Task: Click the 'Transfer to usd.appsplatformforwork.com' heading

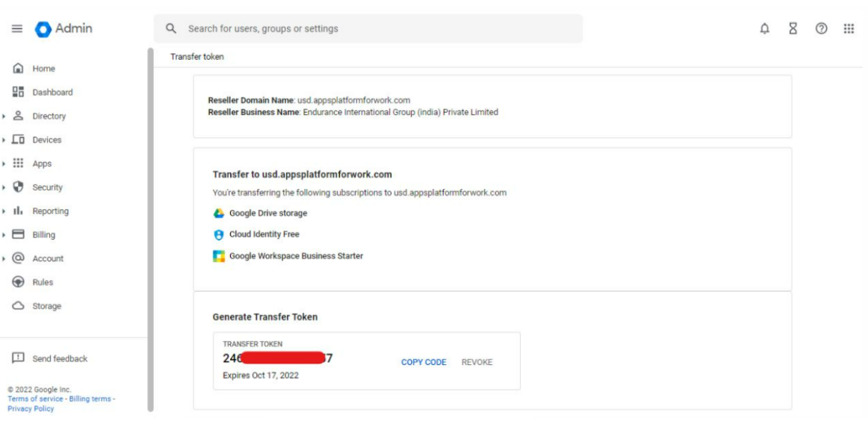Action: tap(303, 175)
